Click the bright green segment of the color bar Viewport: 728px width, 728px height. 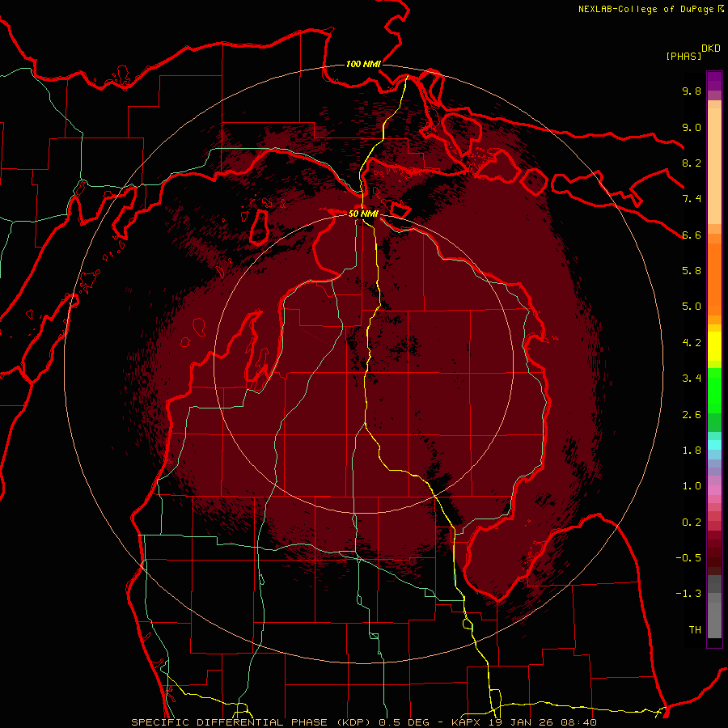click(x=714, y=390)
